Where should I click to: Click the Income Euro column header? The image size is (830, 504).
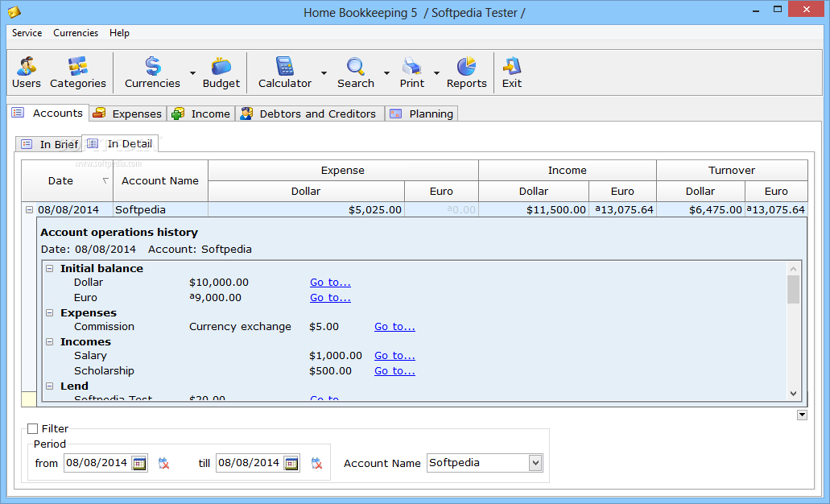pos(622,191)
